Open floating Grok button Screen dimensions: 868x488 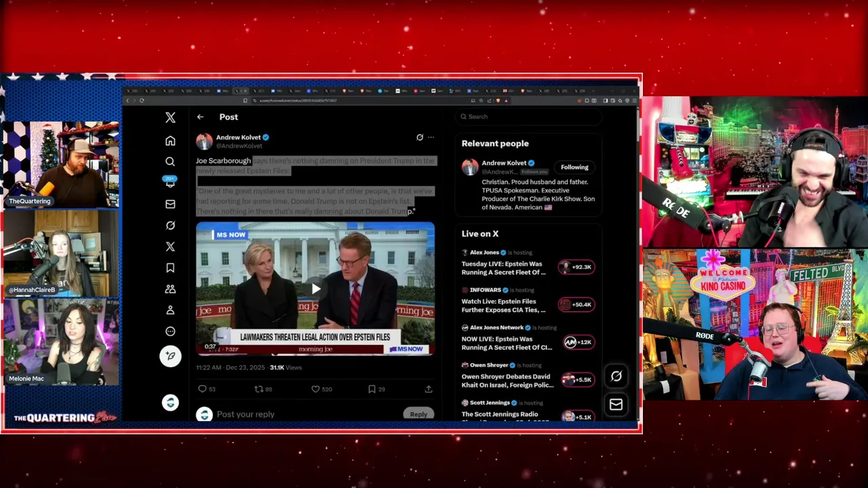click(616, 376)
